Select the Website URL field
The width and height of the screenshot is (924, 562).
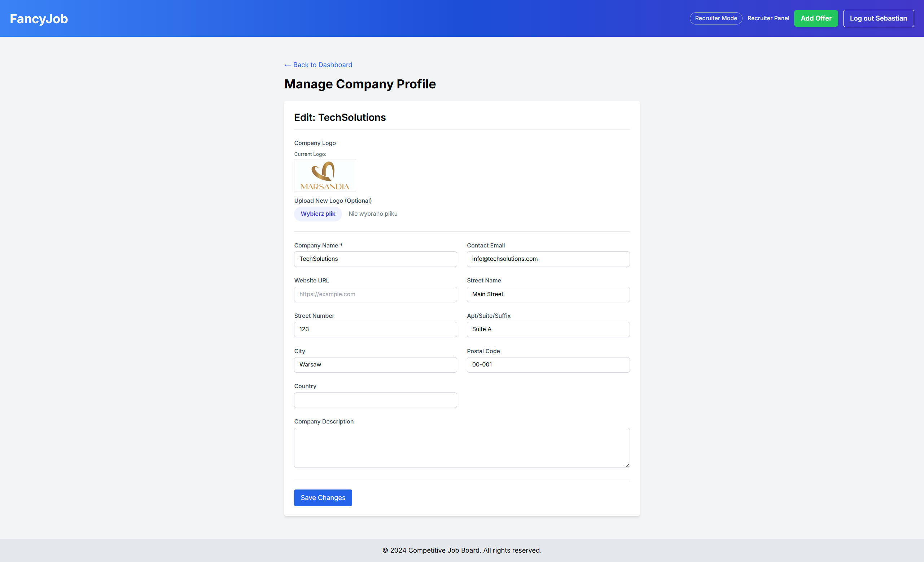click(375, 294)
